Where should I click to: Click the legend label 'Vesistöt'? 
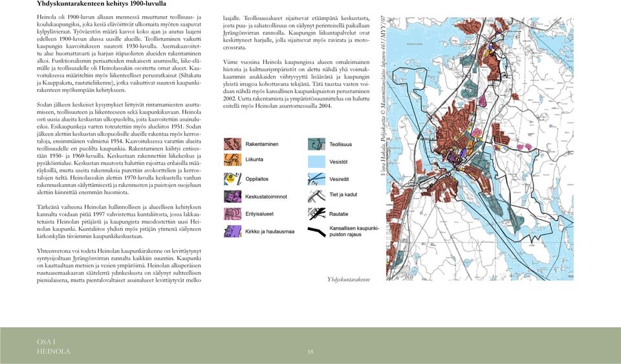(x=338, y=162)
